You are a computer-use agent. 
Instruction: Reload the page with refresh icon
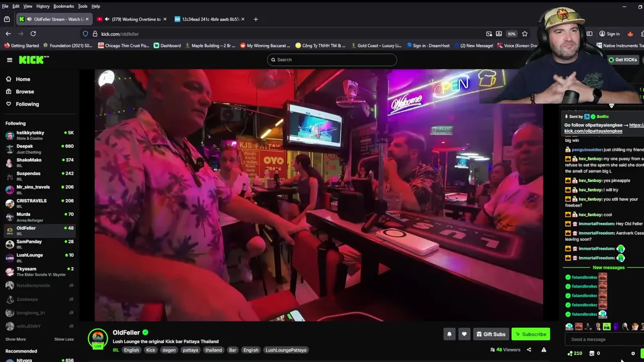(x=33, y=34)
